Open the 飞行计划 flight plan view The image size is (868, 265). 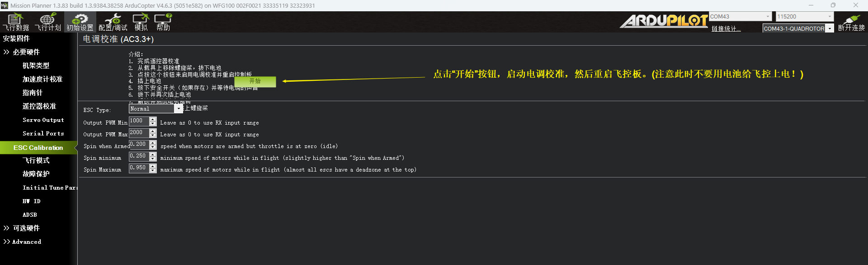[x=48, y=22]
